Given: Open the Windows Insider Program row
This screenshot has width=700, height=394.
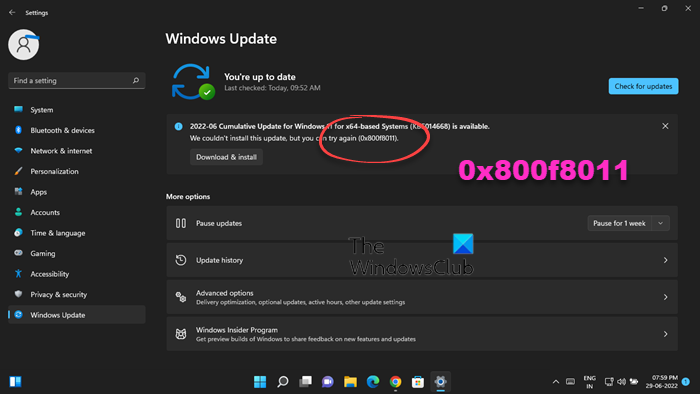Looking at the screenshot, I should tap(422, 334).
